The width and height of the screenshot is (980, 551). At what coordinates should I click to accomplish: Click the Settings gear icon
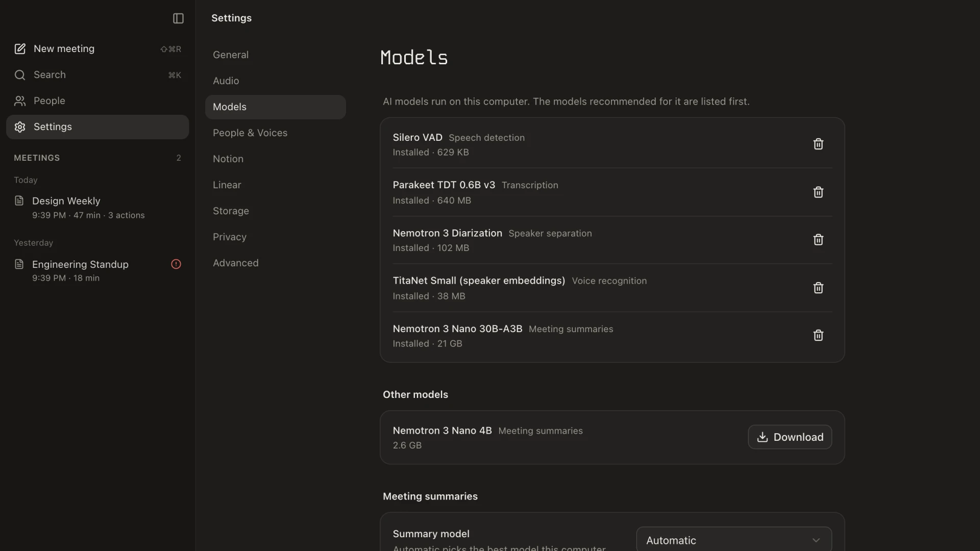tap(20, 127)
